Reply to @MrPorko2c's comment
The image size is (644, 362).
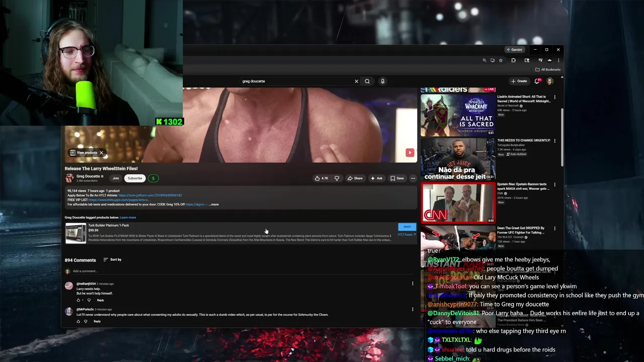97,321
